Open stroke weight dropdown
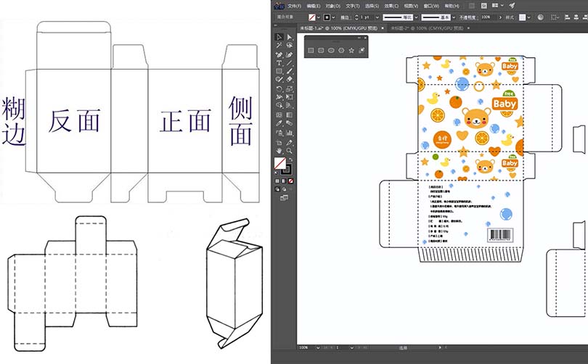 pos(377,17)
